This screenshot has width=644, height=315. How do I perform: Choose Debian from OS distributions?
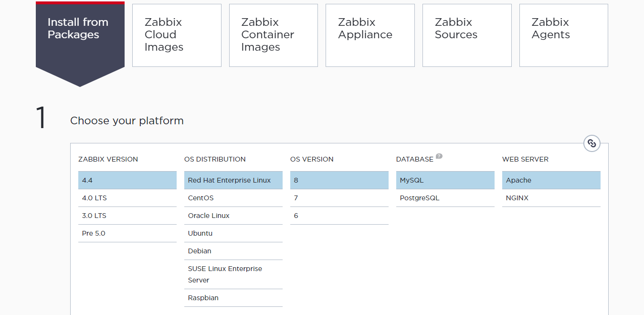tap(233, 251)
